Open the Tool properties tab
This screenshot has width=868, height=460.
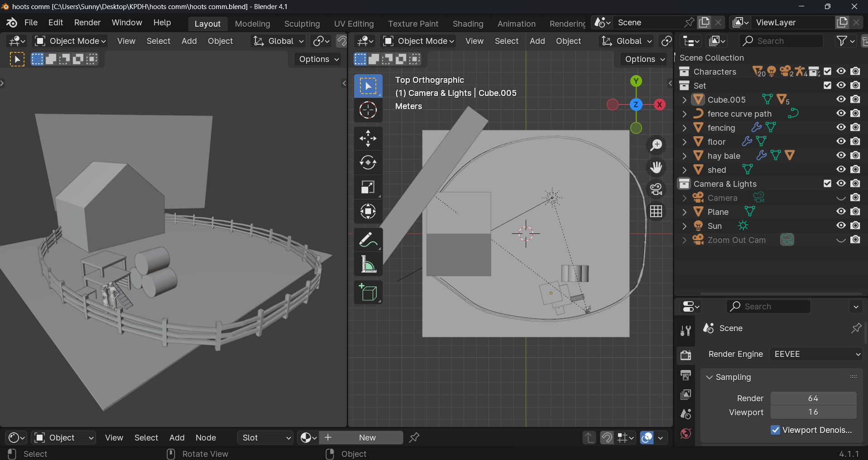click(x=686, y=331)
